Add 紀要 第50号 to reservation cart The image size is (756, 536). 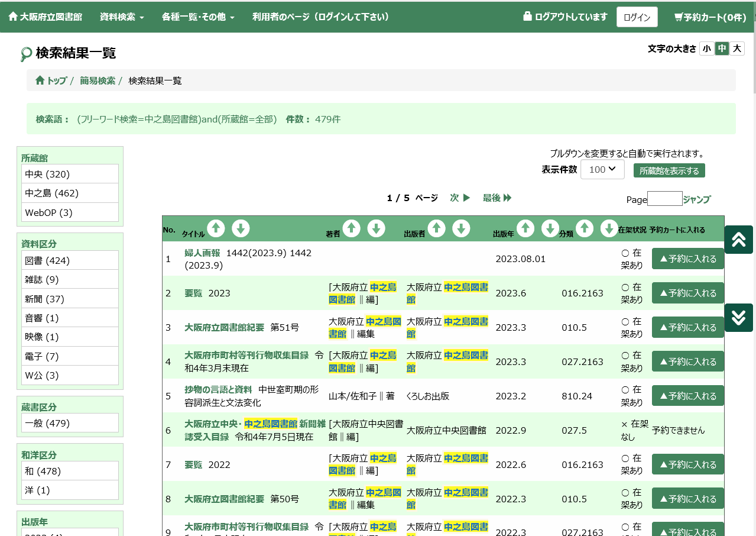(x=688, y=499)
